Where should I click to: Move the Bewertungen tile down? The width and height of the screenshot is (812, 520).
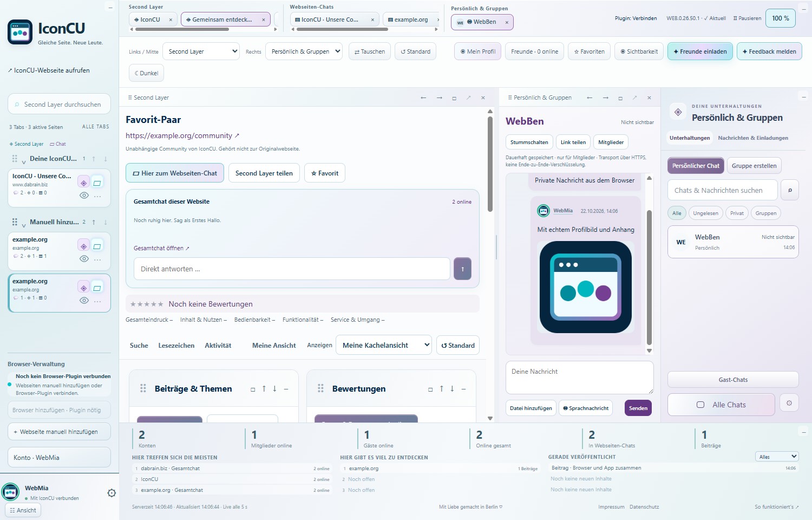pos(452,388)
